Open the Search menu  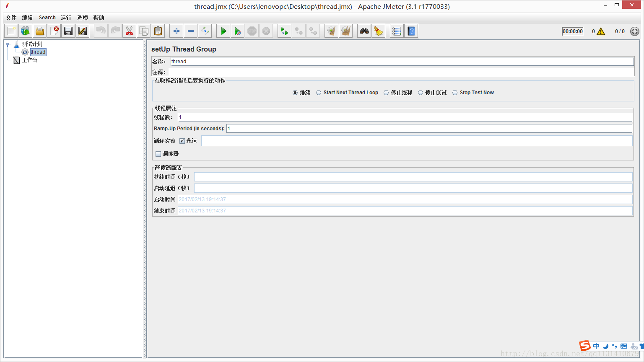[x=47, y=18]
